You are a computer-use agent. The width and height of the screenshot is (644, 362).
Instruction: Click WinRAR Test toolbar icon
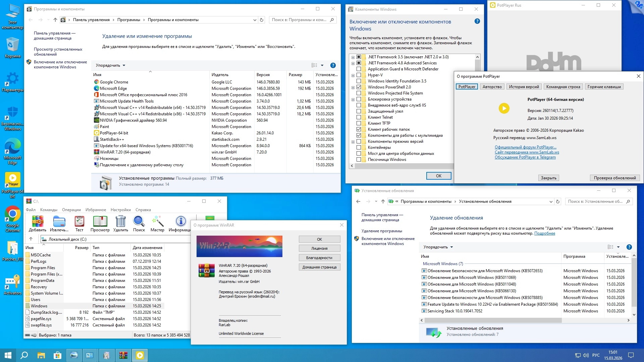[x=79, y=222]
